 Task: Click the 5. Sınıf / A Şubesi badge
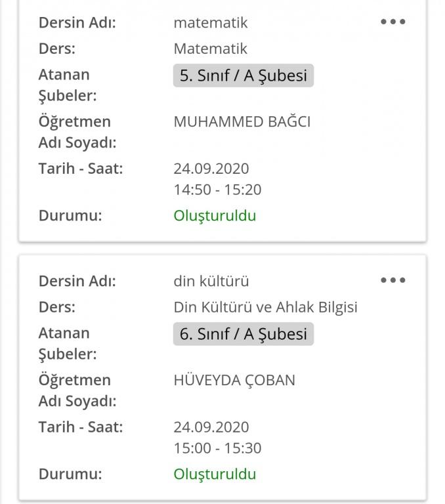point(243,75)
